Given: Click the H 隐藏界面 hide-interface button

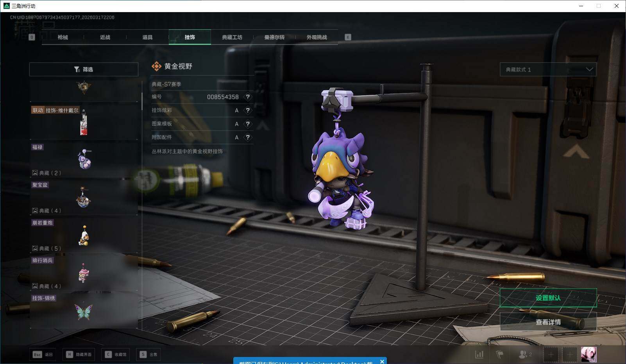Looking at the screenshot, I should pyautogui.click(x=79, y=354).
